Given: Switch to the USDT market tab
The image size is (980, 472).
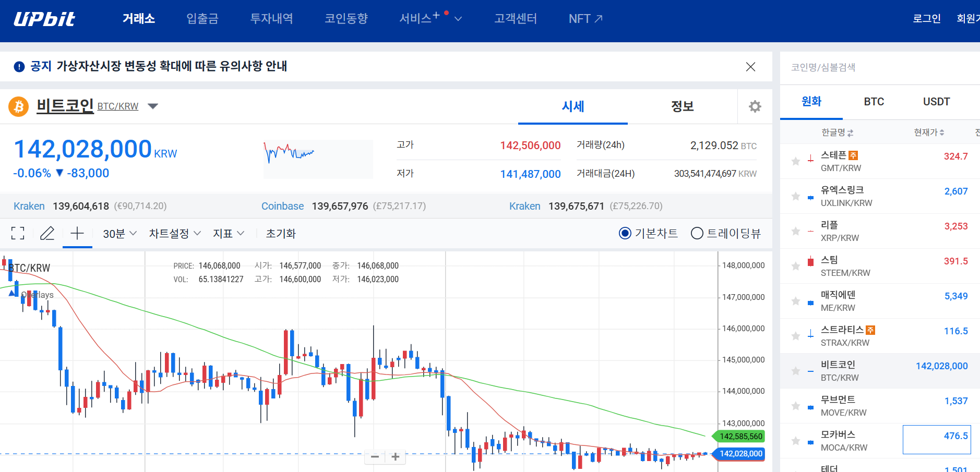Looking at the screenshot, I should [937, 102].
